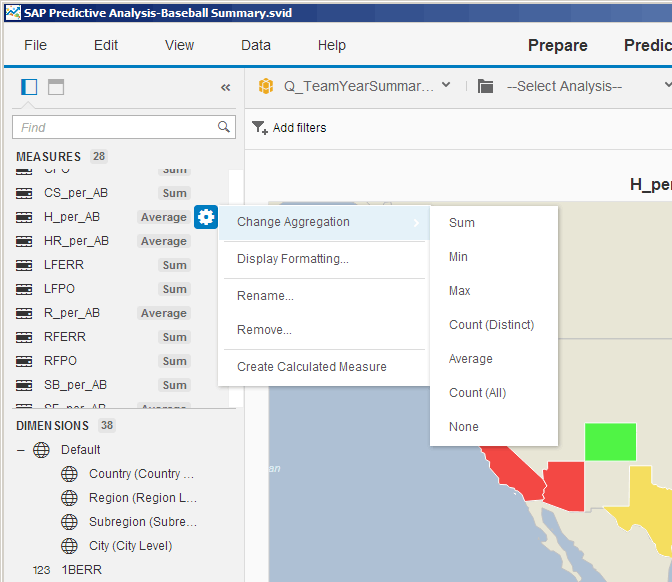Click the gear settings icon beside H_per_AB
This screenshot has height=582, width=672.
click(206, 217)
